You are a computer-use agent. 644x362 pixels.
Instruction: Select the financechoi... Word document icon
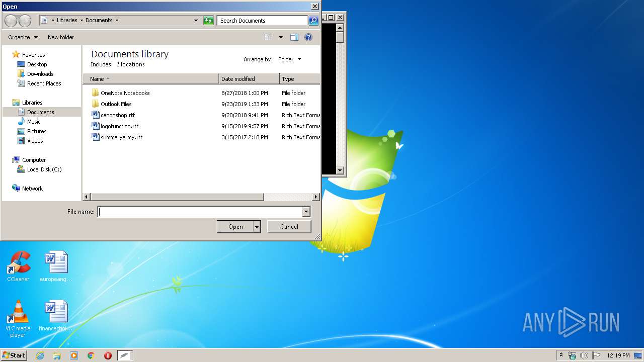click(x=55, y=316)
